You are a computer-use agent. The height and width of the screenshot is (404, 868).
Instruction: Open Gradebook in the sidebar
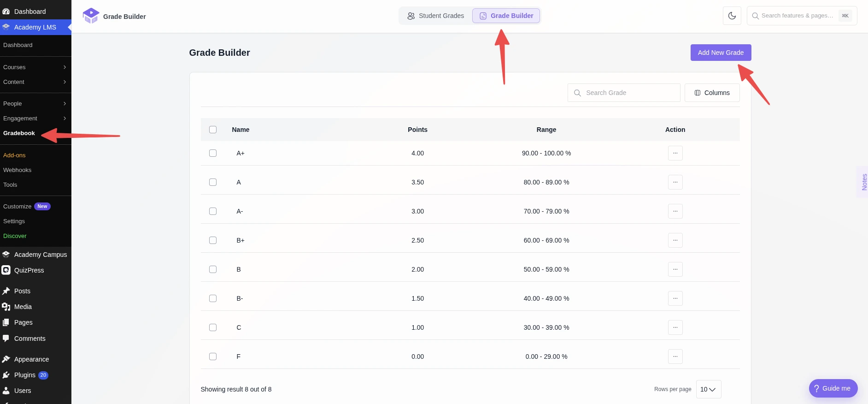(19, 133)
